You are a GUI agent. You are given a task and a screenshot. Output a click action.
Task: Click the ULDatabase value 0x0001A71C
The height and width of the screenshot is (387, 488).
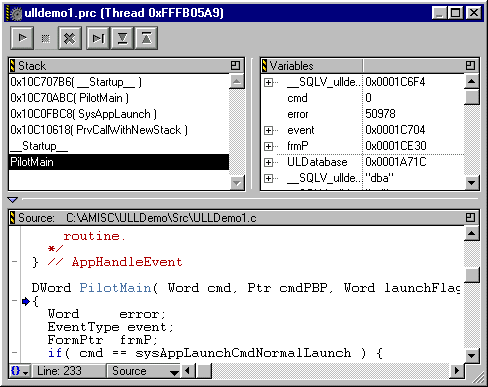coord(396,162)
